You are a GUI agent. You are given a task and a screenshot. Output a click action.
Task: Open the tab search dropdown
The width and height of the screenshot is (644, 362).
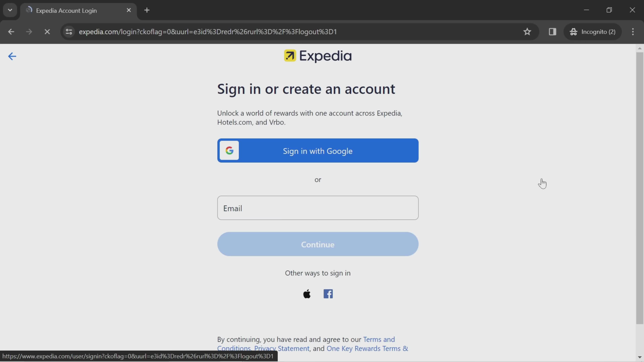click(10, 10)
